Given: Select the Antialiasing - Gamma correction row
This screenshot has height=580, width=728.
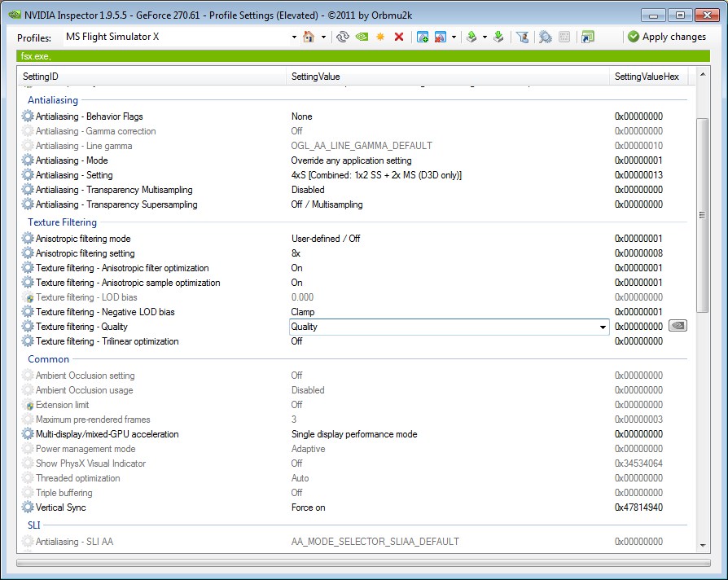Looking at the screenshot, I should click(x=353, y=131).
